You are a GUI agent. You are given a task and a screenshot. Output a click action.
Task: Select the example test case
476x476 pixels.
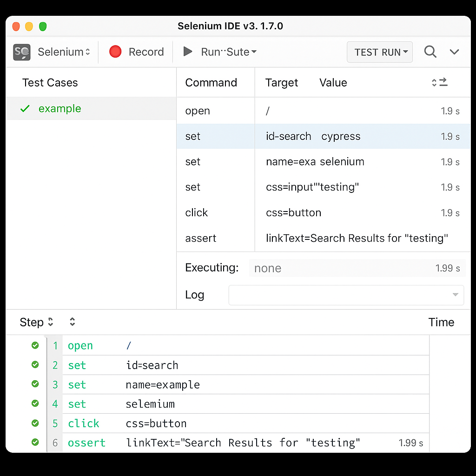59,109
